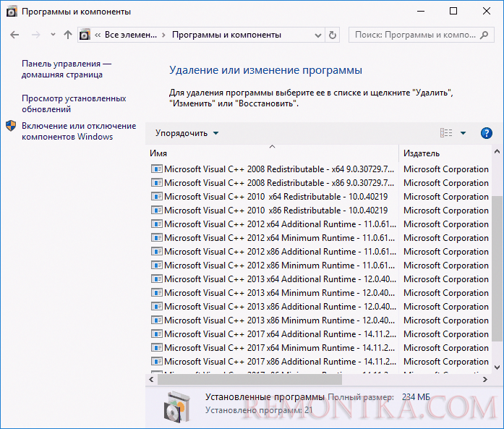Click icon of 2013 x64 Additional Runtime row
Viewport: 504px width, 429px height.
(156, 279)
